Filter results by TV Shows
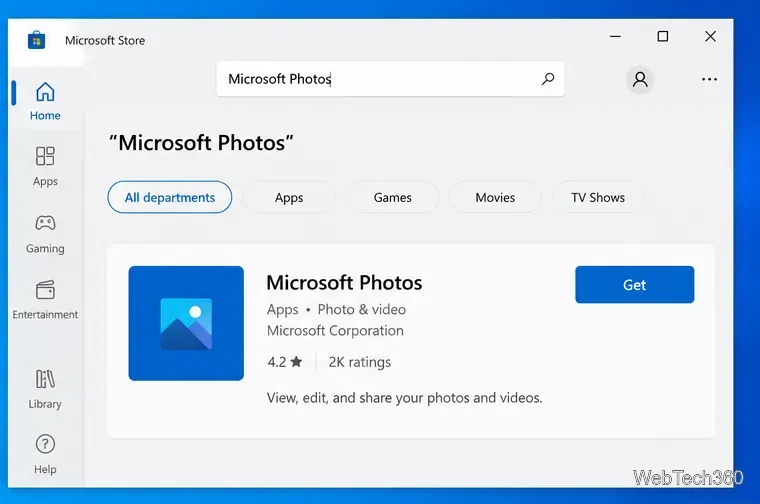 pyautogui.click(x=598, y=197)
